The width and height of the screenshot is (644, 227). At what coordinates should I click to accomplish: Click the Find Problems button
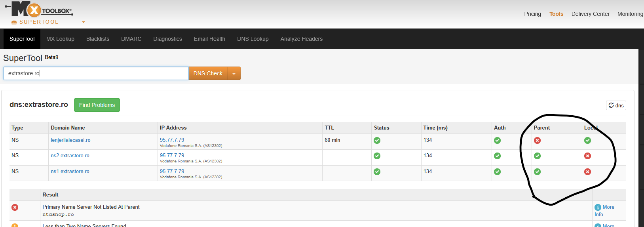[x=97, y=105]
